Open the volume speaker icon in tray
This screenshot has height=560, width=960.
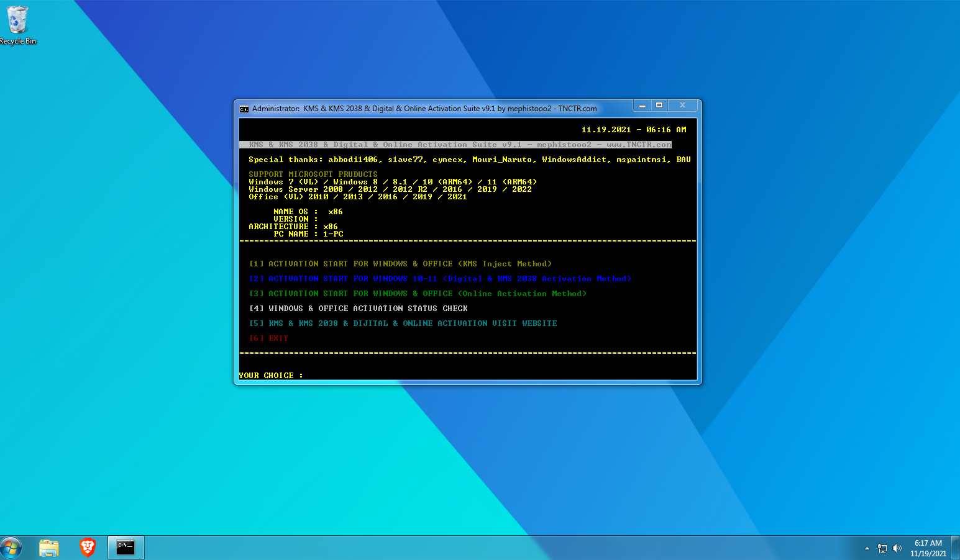click(x=897, y=548)
